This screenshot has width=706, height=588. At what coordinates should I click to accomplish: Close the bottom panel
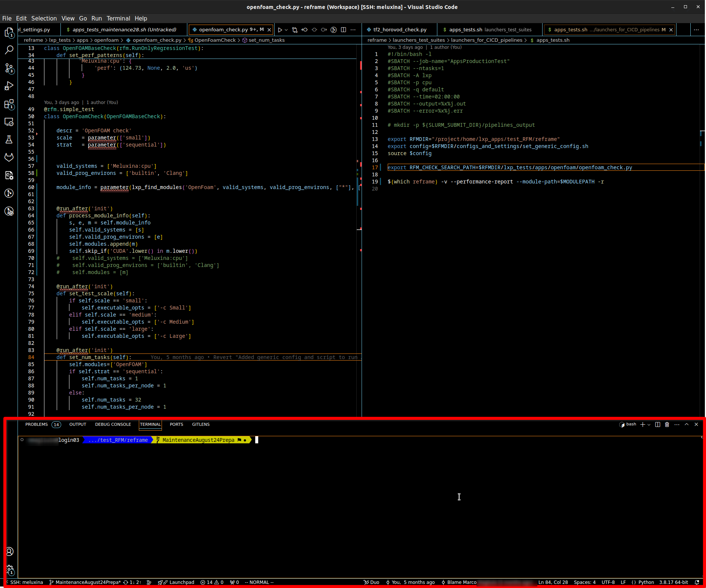pos(696,424)
